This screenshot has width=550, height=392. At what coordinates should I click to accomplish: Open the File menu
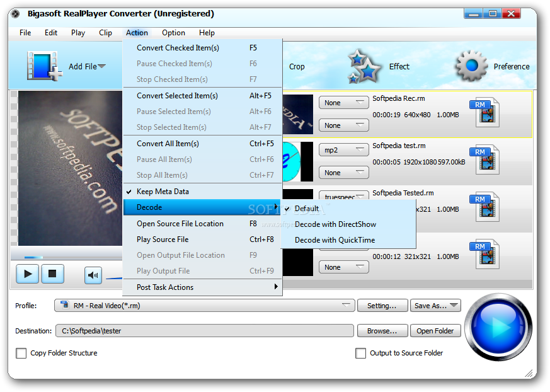click(x=25, y=33)
